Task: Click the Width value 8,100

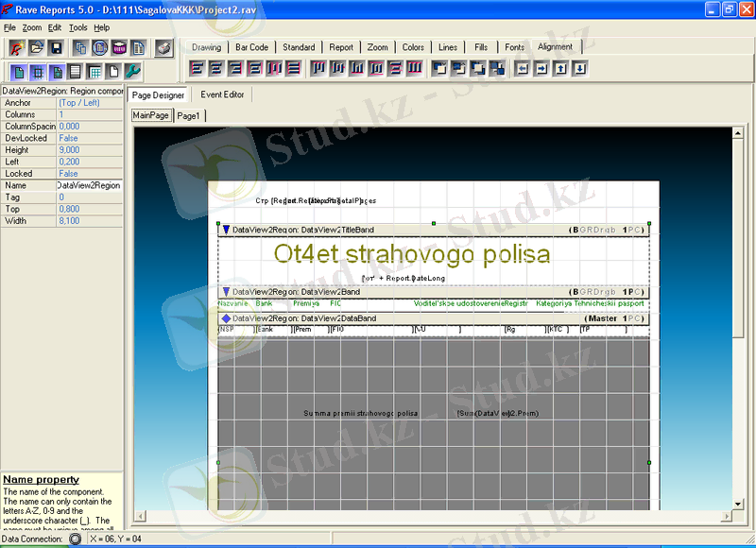Action: tap(90, 221)
